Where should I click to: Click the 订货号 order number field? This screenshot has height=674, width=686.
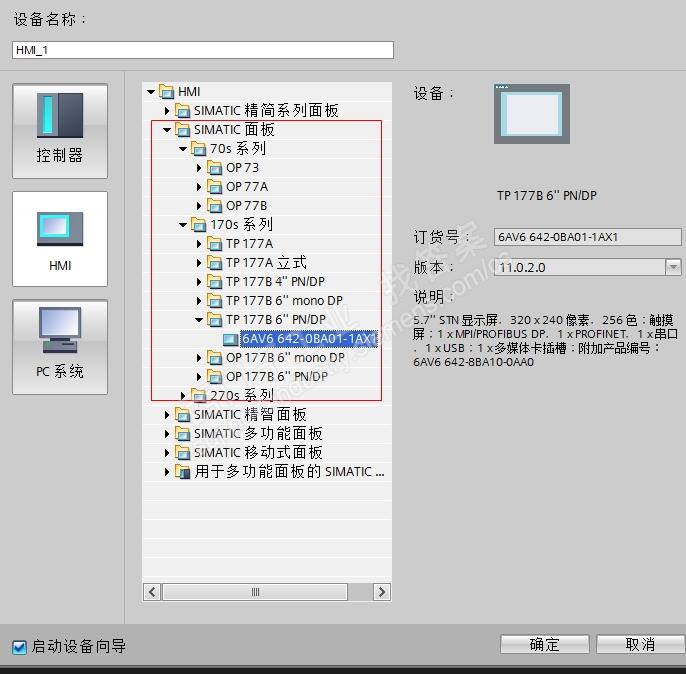[x=588, y=237]
